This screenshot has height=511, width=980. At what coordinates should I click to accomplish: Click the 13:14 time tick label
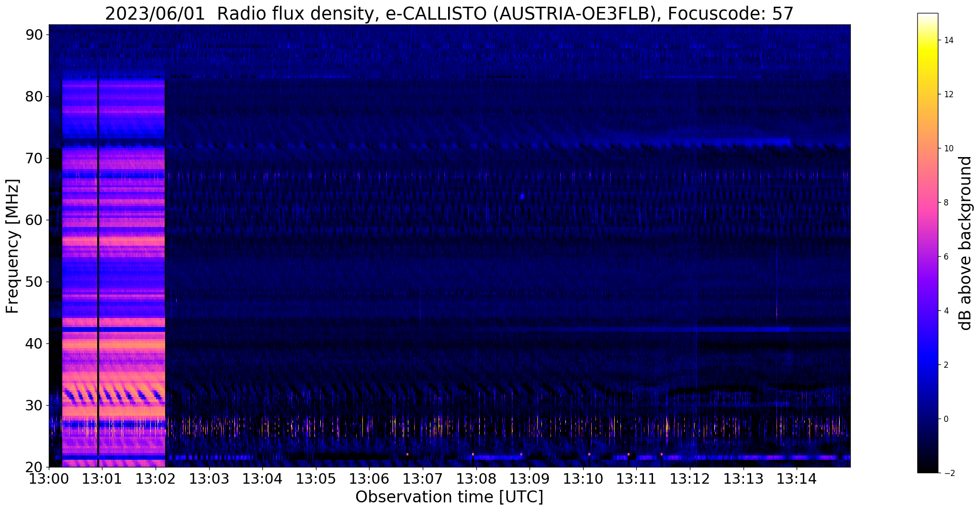click(797, 479)
